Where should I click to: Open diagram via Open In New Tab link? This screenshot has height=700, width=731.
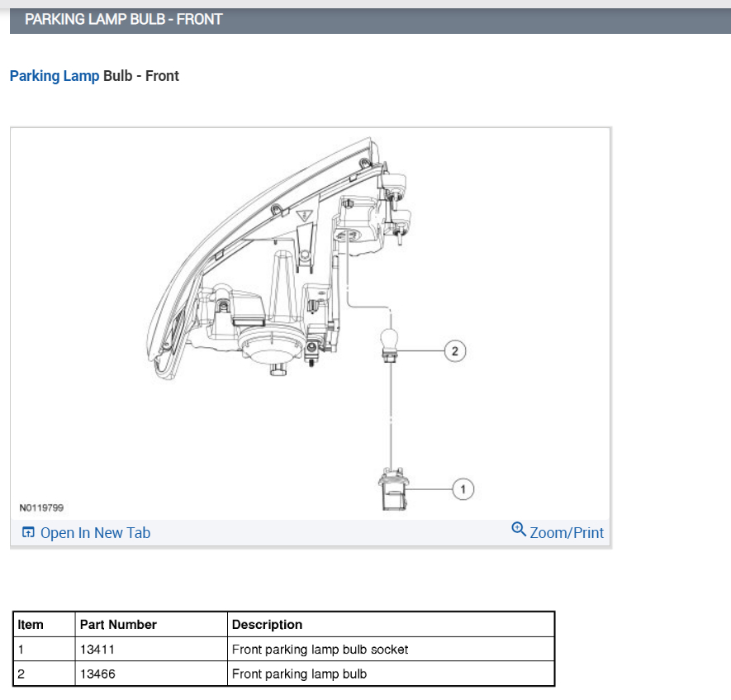[95, 532]
